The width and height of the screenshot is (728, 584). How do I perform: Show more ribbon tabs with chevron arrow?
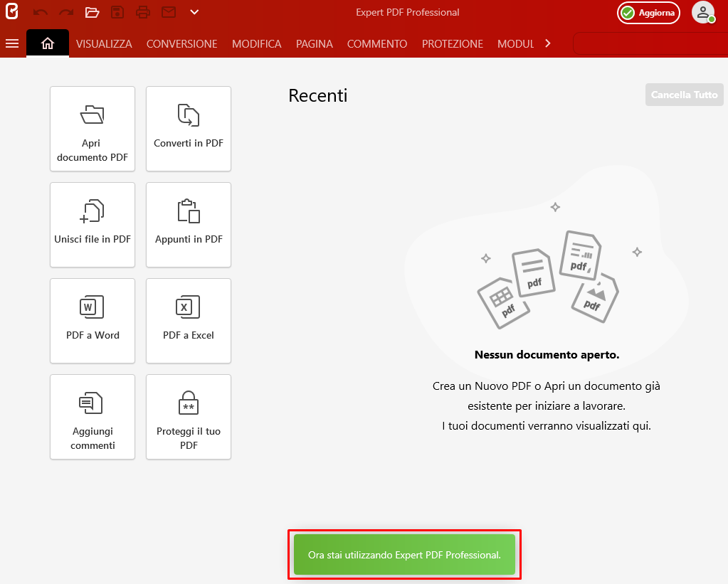[548, 43]
